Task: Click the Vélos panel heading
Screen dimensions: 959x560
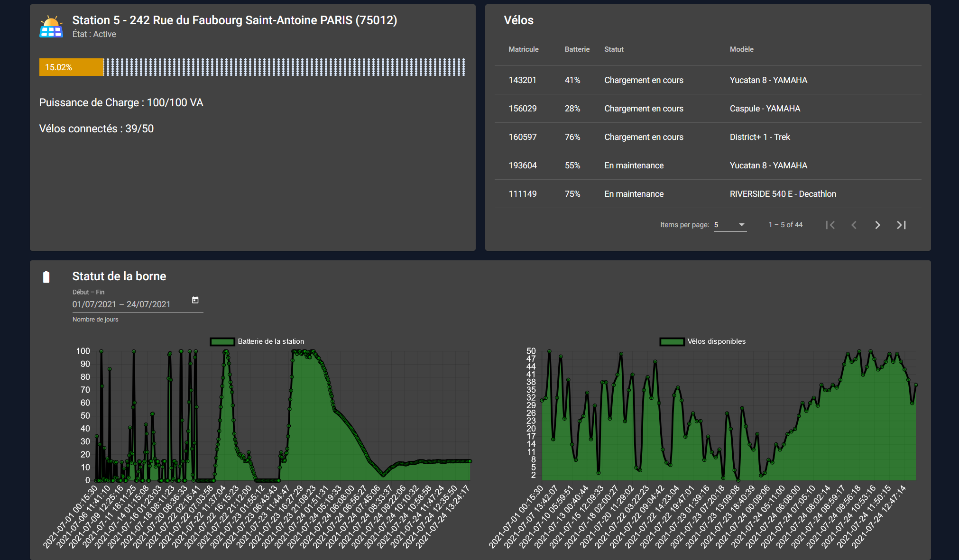Action: pos(518,20)
